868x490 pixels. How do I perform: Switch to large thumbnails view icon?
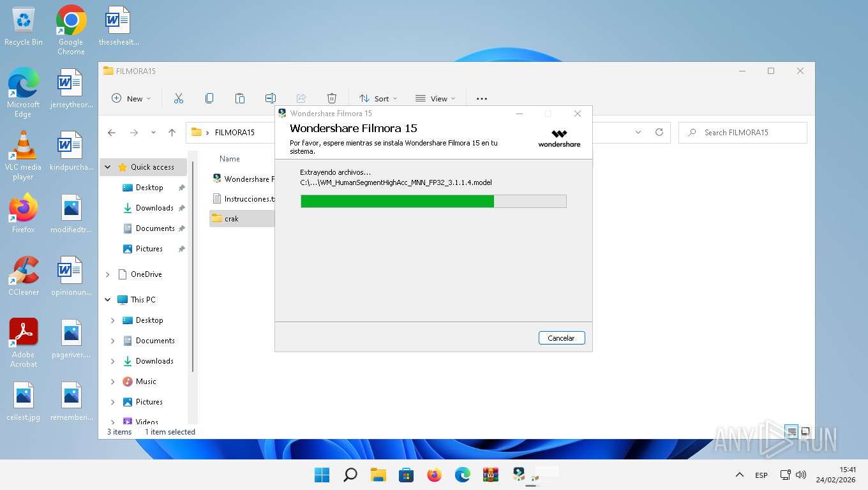(805, 432)
